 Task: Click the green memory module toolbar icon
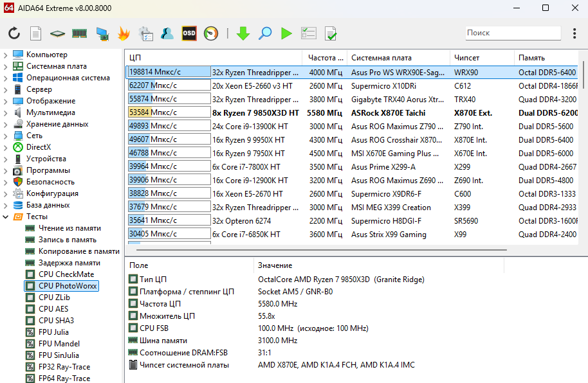79,33
